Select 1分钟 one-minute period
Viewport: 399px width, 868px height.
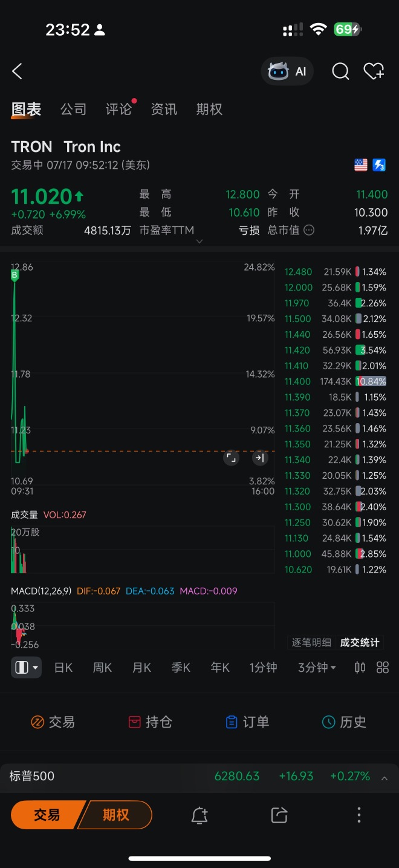point(263,668)
